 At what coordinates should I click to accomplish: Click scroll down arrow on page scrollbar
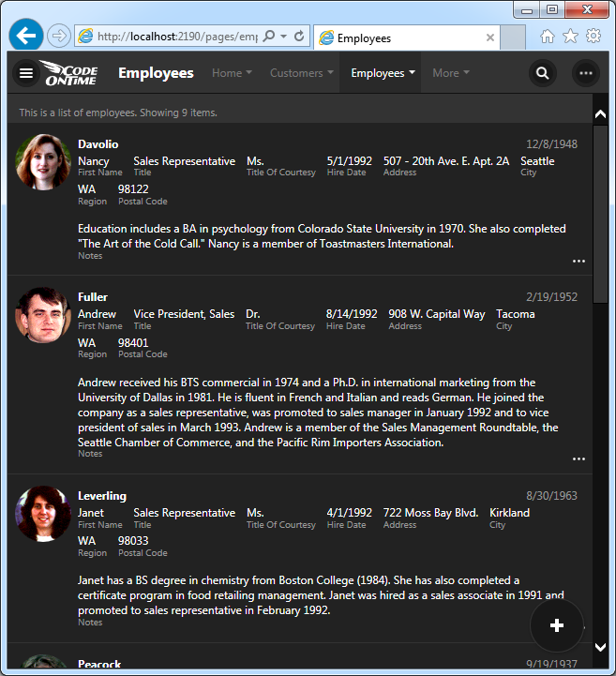[x=600, y=647]
